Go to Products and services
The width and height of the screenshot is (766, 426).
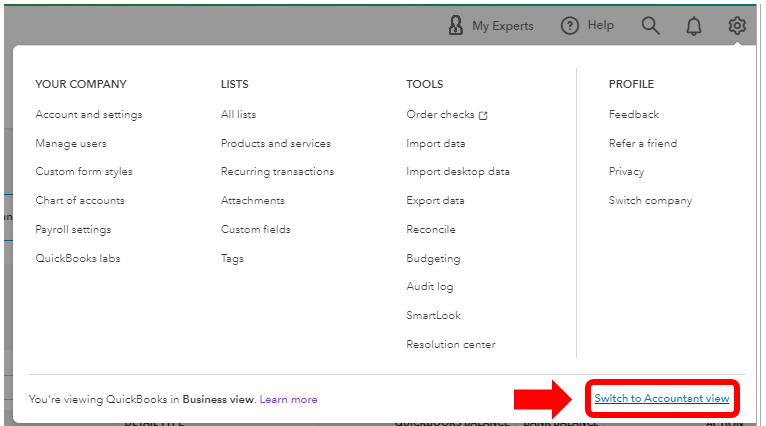pyautogui.click(x=275, y=143)
